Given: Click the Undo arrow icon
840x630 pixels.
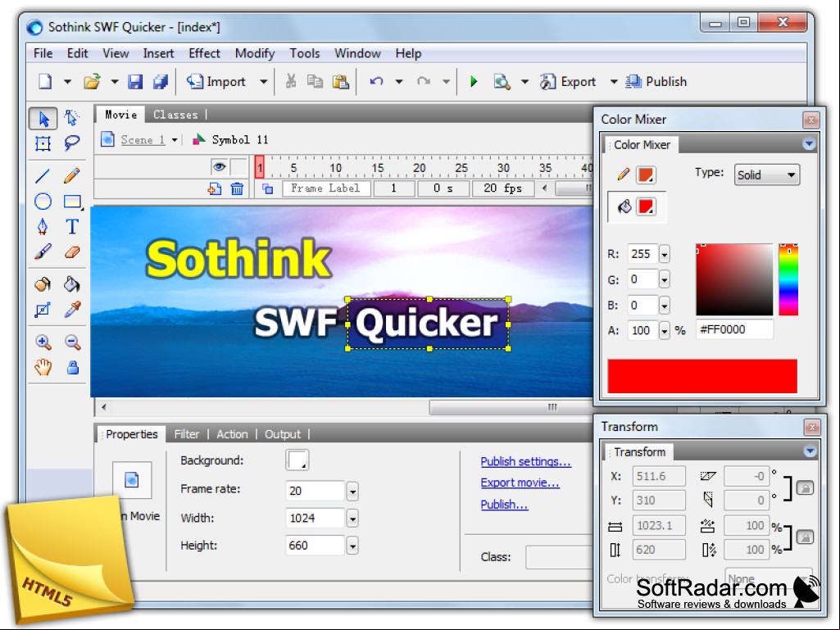Looking at the screenshot, I should [377, 81].
